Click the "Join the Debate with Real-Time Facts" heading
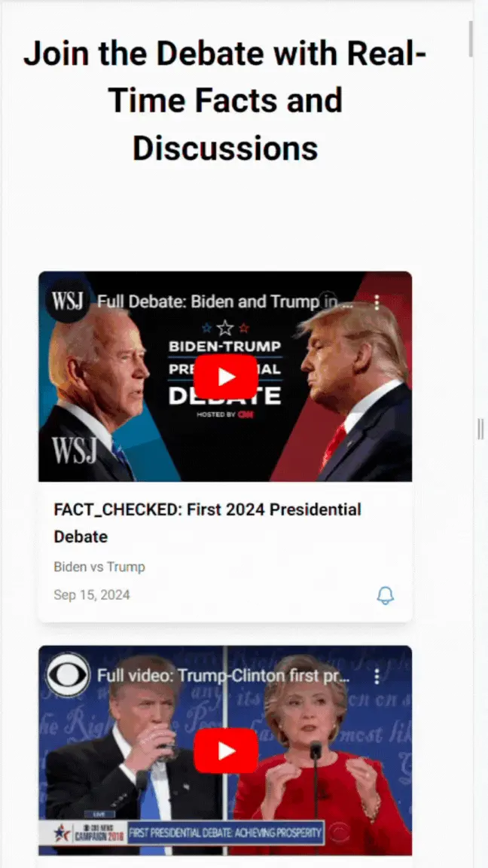 225,101
